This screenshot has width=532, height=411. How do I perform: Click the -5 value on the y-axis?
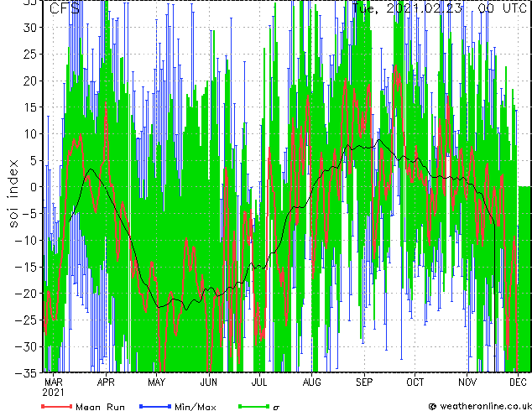click(x=30, y=214)
